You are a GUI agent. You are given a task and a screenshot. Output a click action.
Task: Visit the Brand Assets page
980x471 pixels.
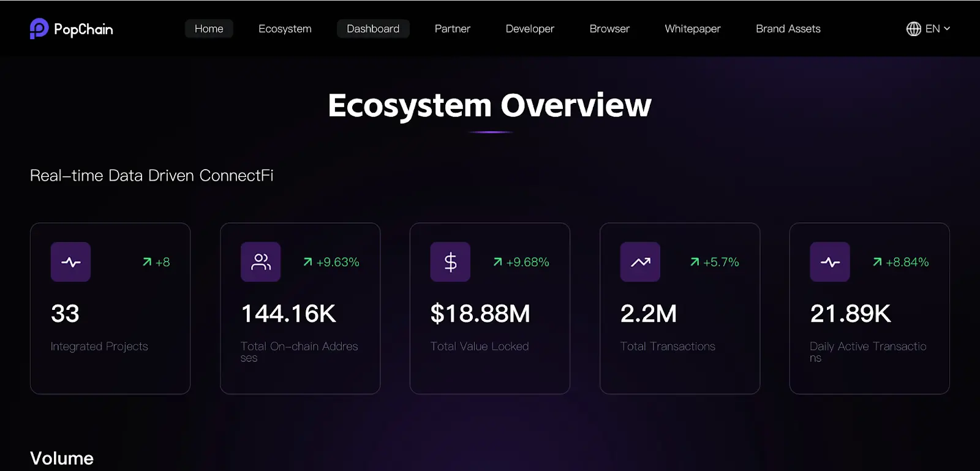tap(788, 29)
